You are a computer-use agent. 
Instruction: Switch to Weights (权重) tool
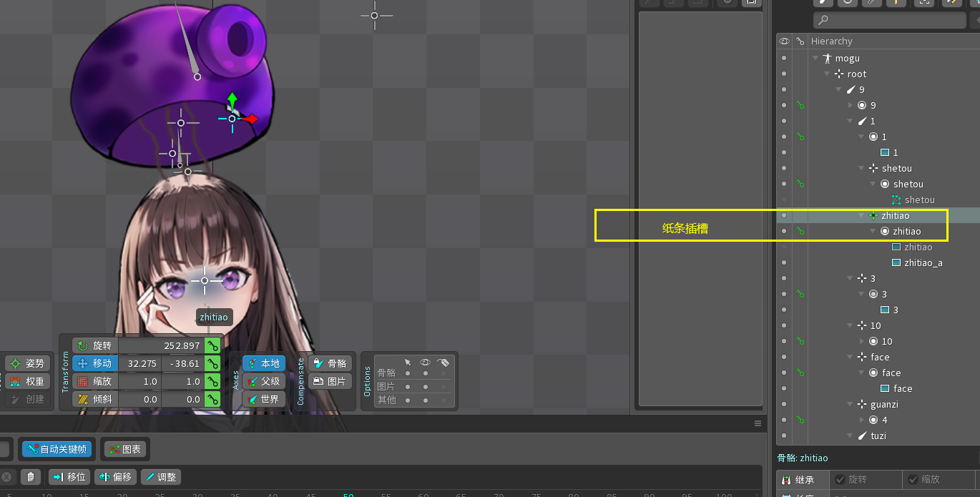(x=28, y=381)
